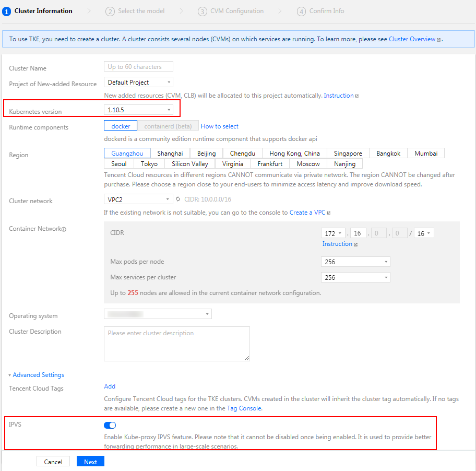Click step 1 Cluster Information circle
Viewport: 476px width, 471px height.
6,11
